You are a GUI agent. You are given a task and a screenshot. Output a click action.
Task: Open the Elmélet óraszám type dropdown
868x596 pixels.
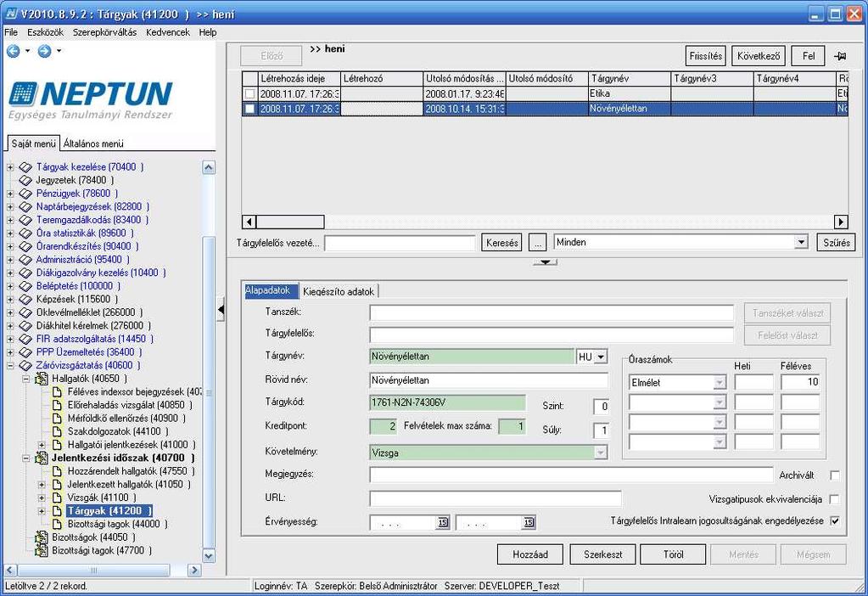tap(720, 382)
